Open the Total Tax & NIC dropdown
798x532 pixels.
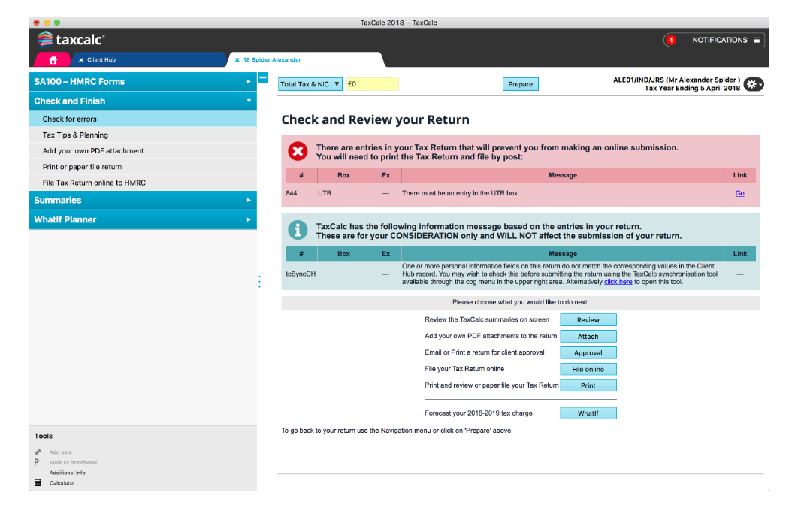310,84
